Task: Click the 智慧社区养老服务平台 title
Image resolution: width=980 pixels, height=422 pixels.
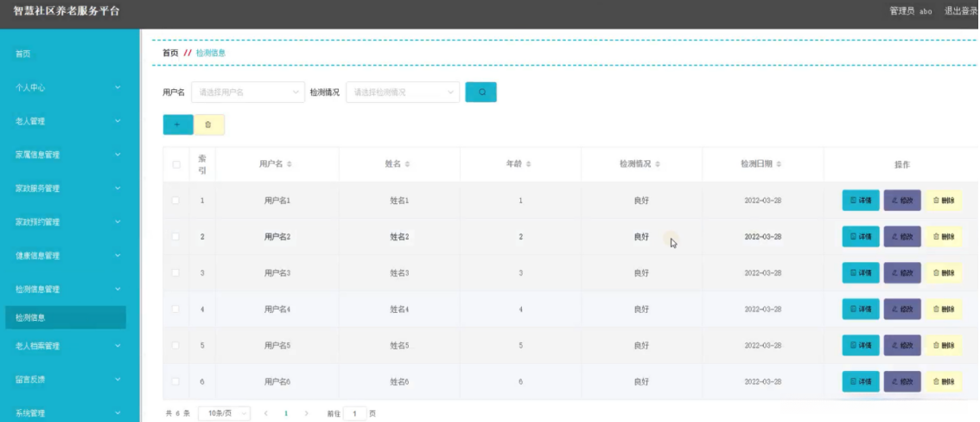Action: (67, 11)
